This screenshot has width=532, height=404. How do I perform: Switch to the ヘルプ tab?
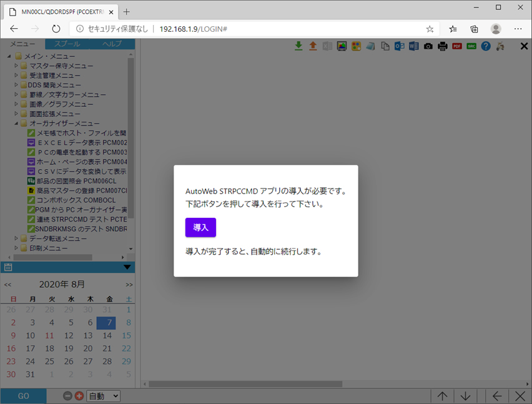pos(112,44)
